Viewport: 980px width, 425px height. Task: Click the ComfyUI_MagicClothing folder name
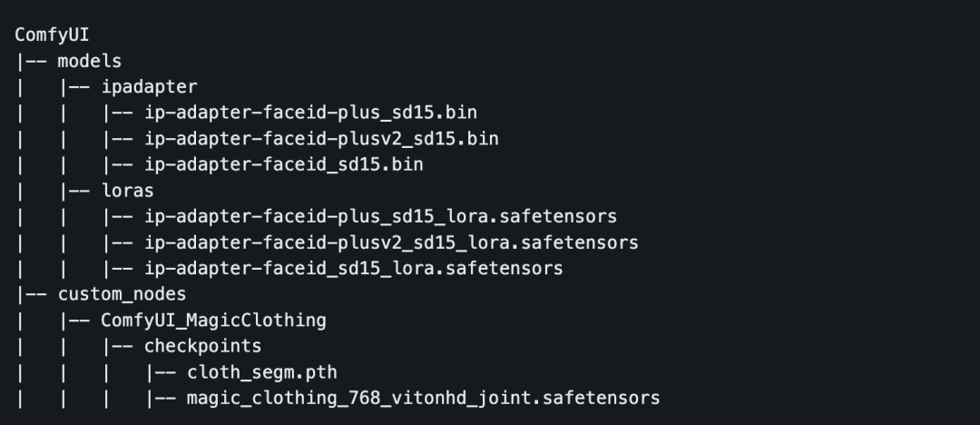point(213,321)
